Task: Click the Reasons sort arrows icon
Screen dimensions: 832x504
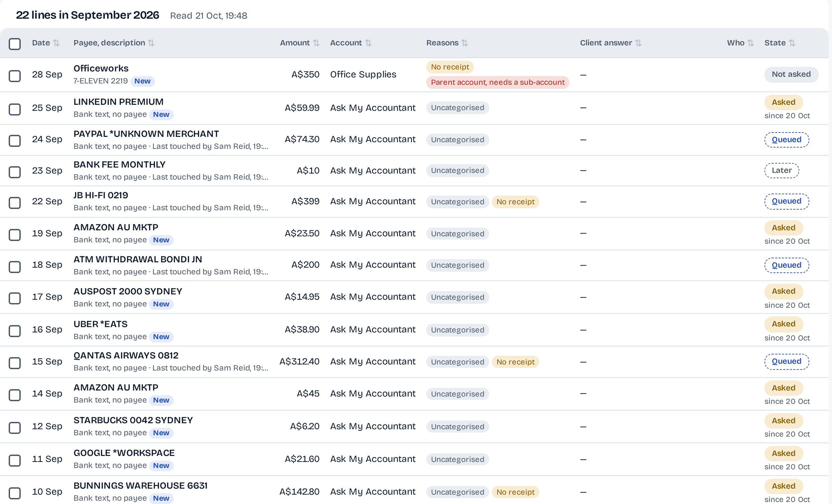Action: [x=465, y=43]
